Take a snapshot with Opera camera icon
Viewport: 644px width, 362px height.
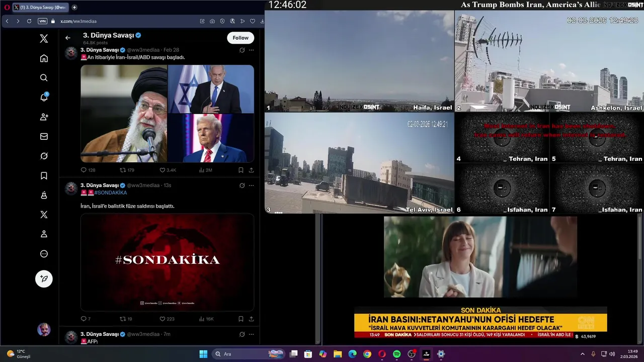click(212, 21)
